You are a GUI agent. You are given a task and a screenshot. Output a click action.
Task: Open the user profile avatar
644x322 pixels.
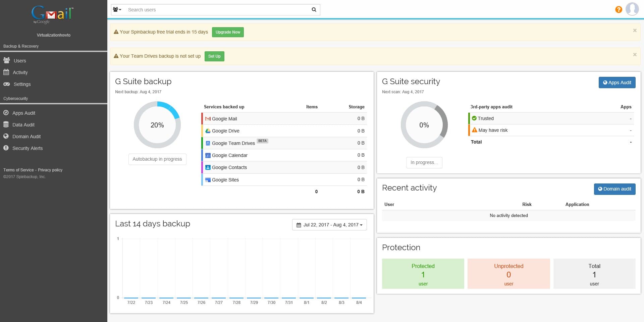tap(632, 9)
